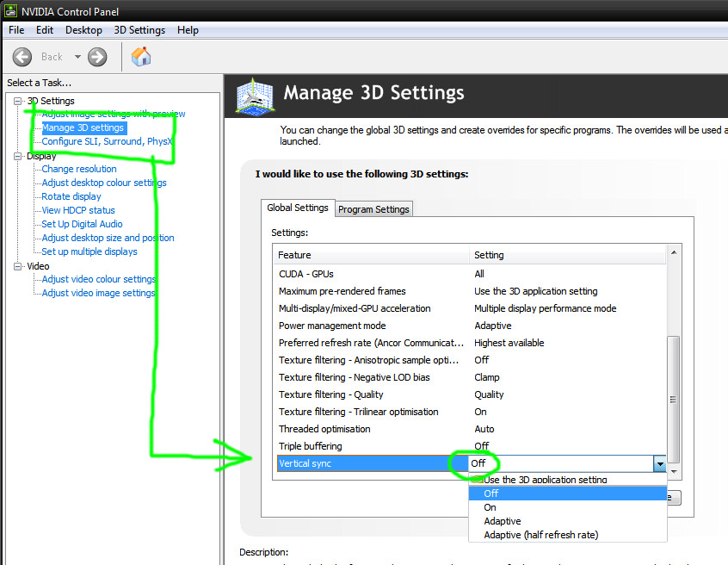Click the Manage 3D Settings header icon

point(254,96)
